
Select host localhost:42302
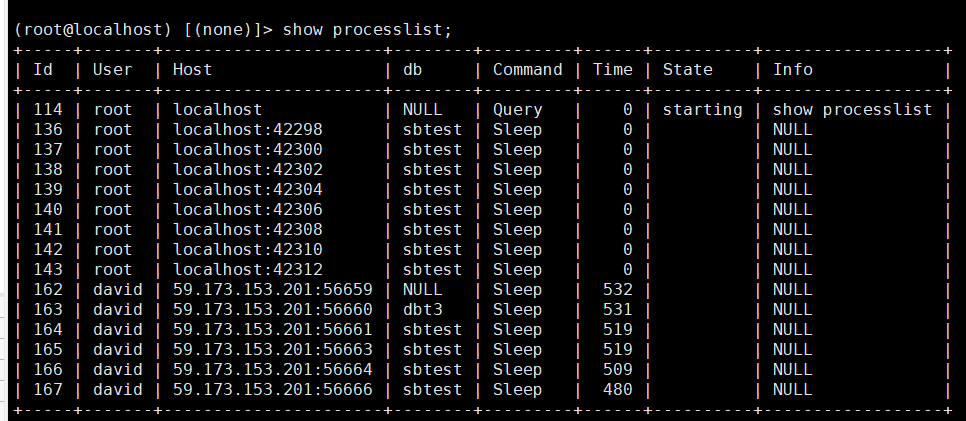(248, 170)
